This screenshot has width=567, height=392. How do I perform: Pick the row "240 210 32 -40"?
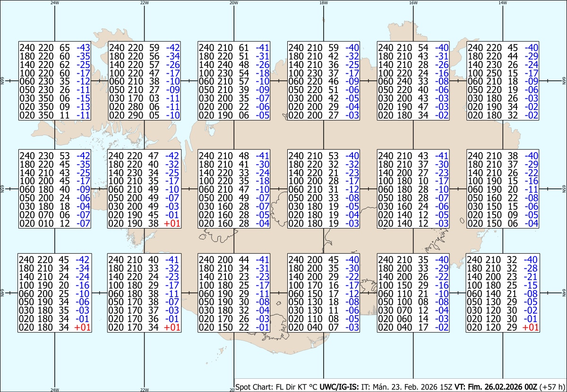click(502, 259)
